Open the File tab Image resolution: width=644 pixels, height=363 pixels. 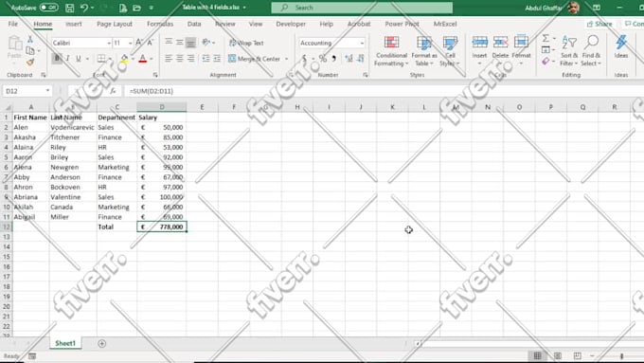(x=13, y=24)
